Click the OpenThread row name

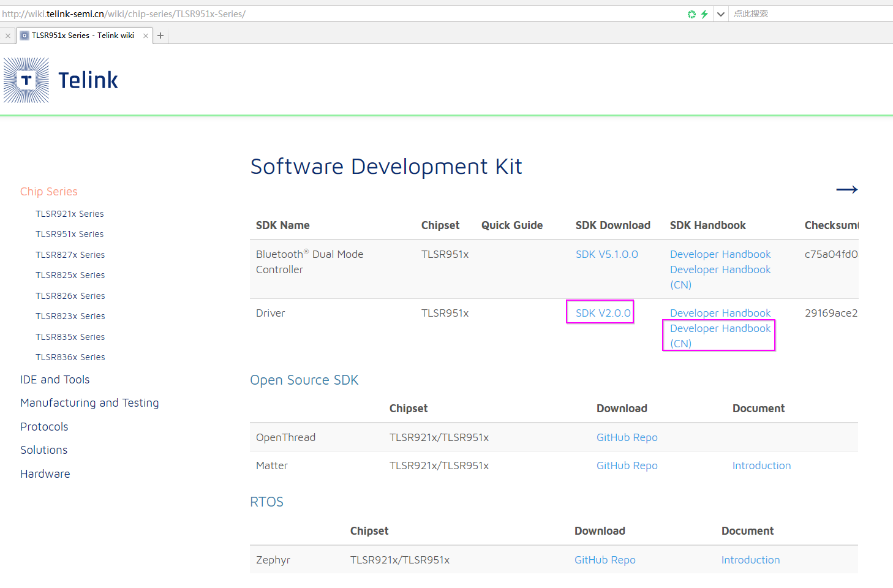(286, 437)
